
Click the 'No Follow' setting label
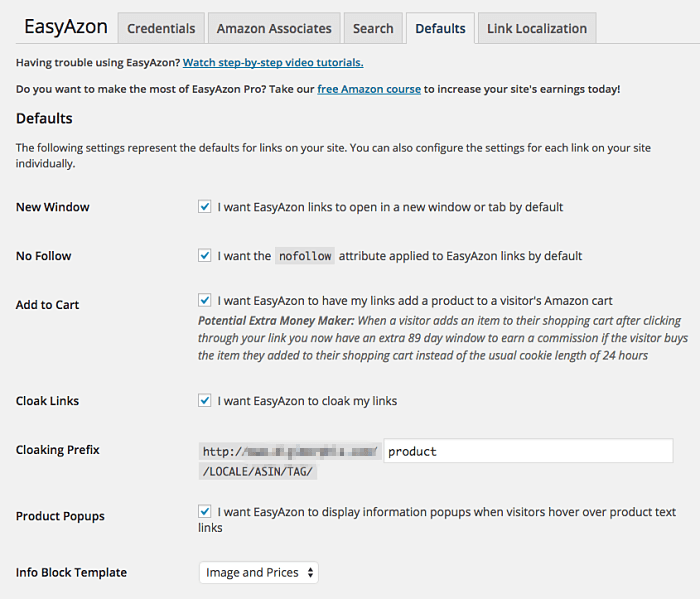click(x=44, y=256)
